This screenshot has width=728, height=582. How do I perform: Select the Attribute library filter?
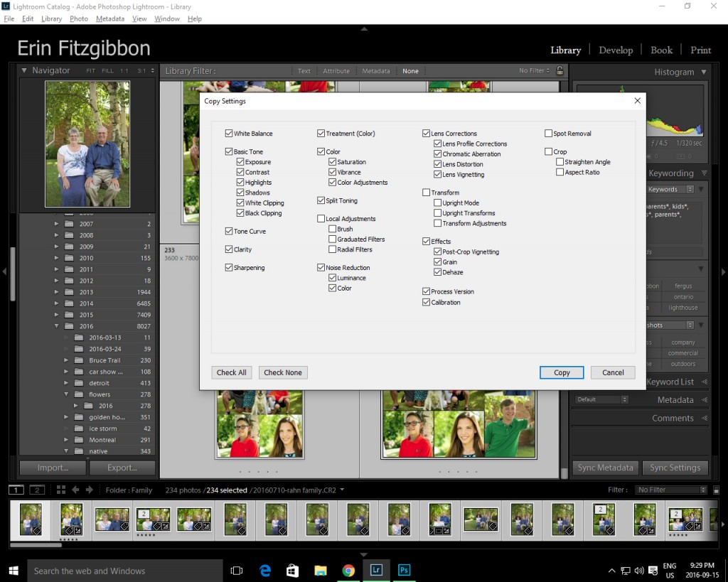(336, 71)
